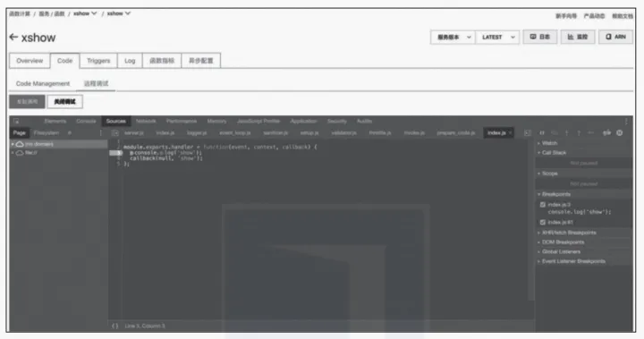Toggle the file navigator sidebar icon
The height and width of the screenshot is (339, 644).
click(x=115, y=132)
